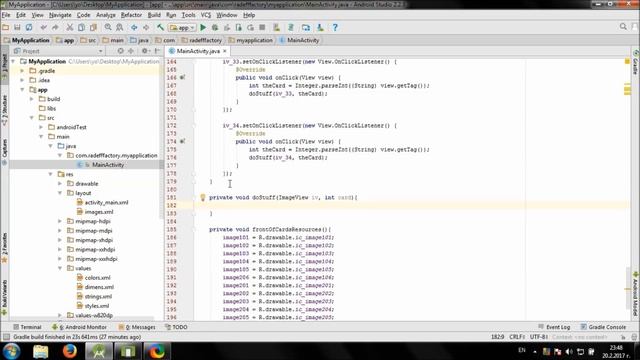Expand the .idea folder
The image size is (640, 360).
(22, 80)
